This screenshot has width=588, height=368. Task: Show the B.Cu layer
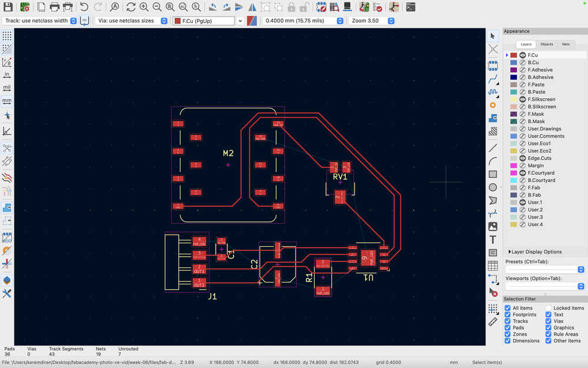[x=522, y=62]
